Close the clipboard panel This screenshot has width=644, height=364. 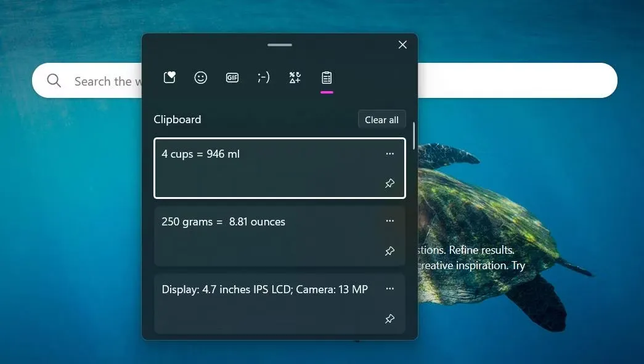(402, 45)
